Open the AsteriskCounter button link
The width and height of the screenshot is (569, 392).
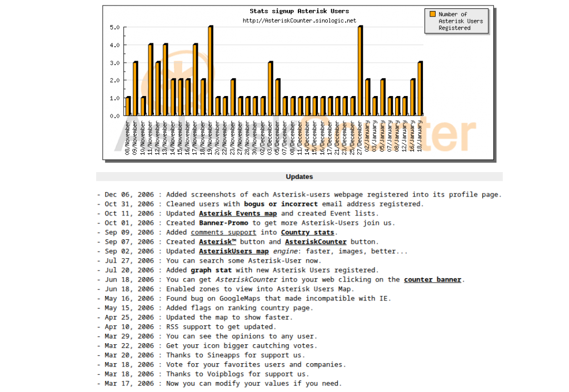tap(316, 242)
